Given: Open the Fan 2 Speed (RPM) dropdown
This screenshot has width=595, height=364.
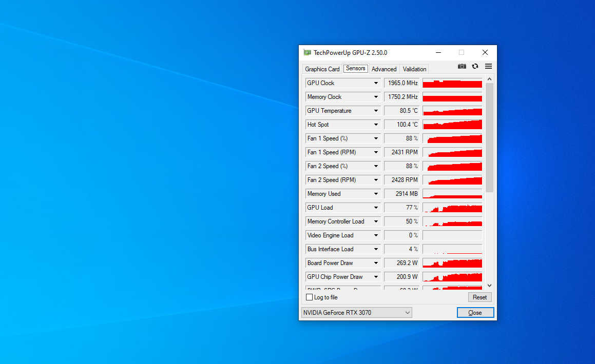Looking at the screenshot, I should point(376,180).
